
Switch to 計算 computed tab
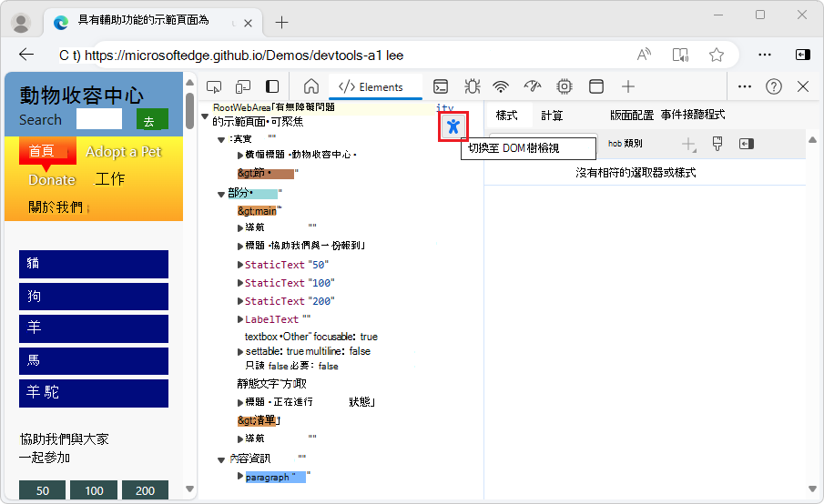(552, 116)
